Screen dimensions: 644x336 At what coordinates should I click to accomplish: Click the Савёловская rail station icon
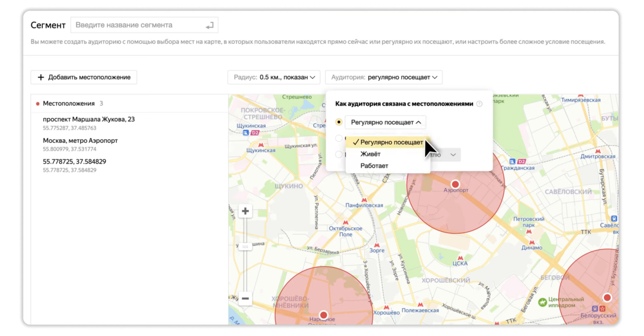(614, 219)
